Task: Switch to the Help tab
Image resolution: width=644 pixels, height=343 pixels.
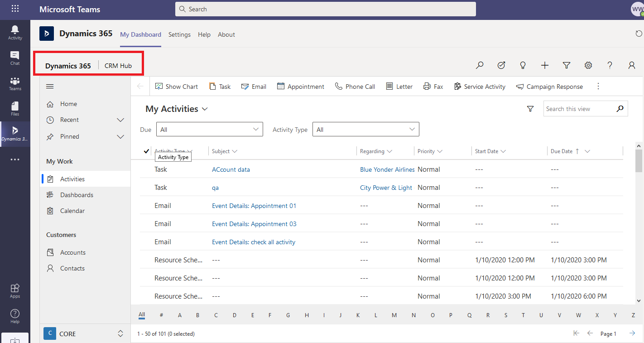Action: pos(204,34)
